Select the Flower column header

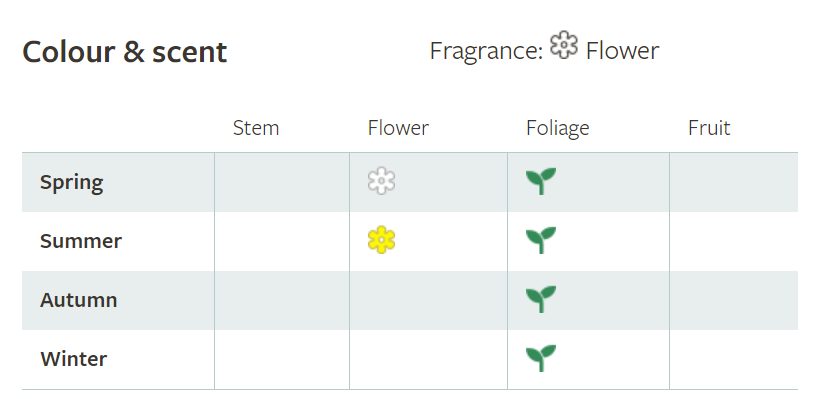[398, 128]
